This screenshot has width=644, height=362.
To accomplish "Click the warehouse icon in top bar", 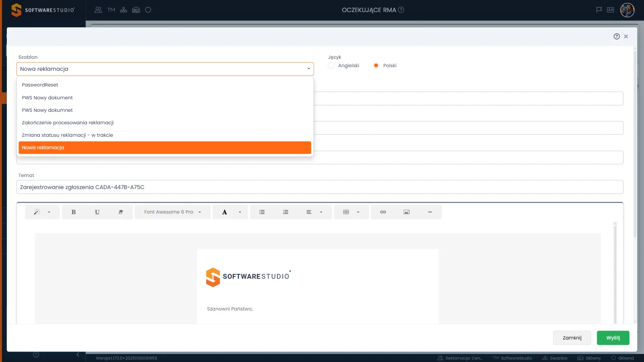I will point(136,10).
